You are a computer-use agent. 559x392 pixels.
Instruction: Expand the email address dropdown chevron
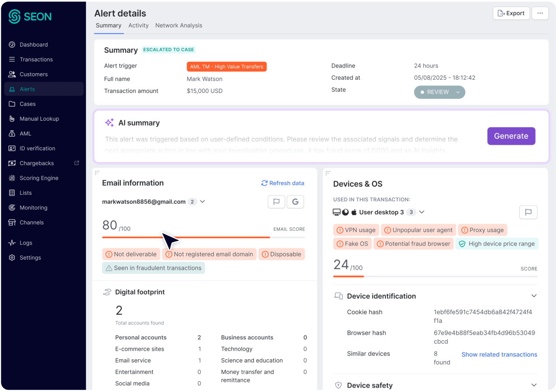tap(202, 202)
